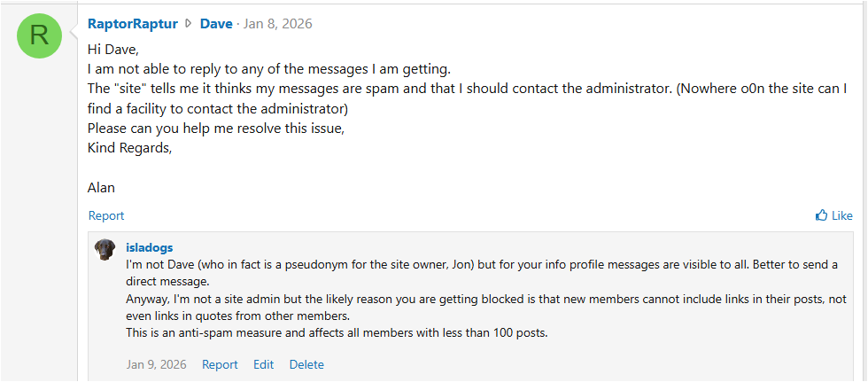The width and height of the screenshot is (868, 382).
Task: Report the isladogs comment
Action: [220, 364]
